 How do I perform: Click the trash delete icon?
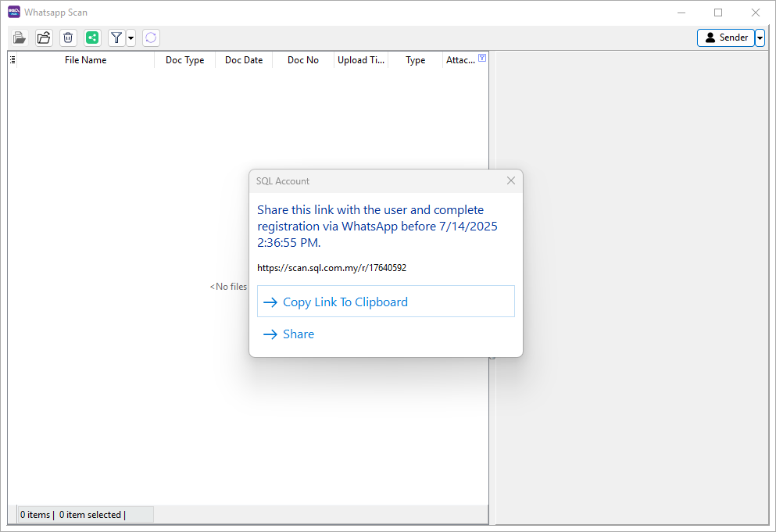(68, 37)
